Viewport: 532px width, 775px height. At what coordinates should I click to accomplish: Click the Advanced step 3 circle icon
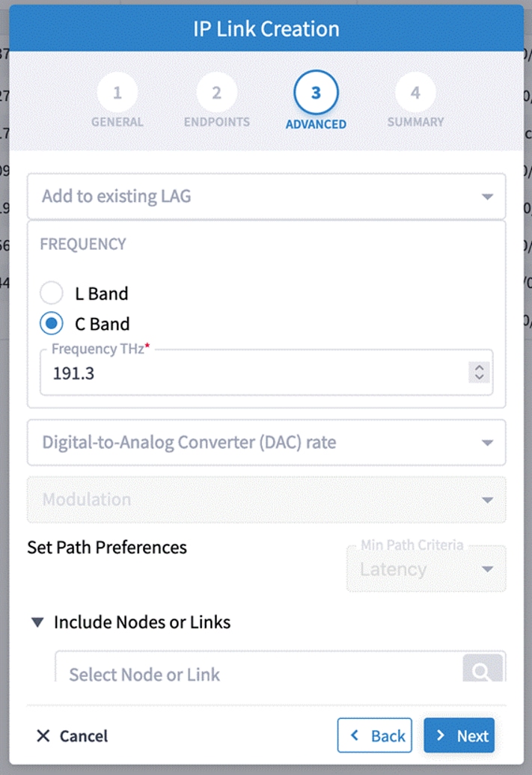point(316,94)
